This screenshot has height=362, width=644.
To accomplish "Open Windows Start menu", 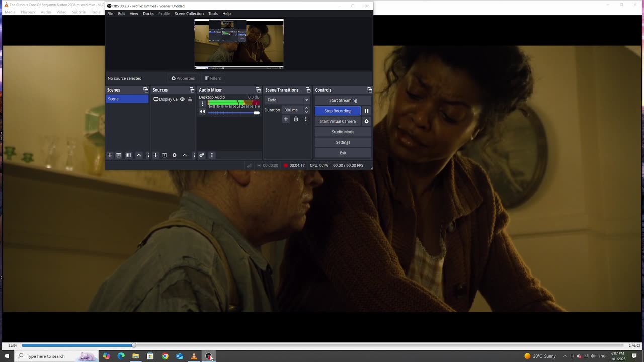I will [x=7, y=356].
